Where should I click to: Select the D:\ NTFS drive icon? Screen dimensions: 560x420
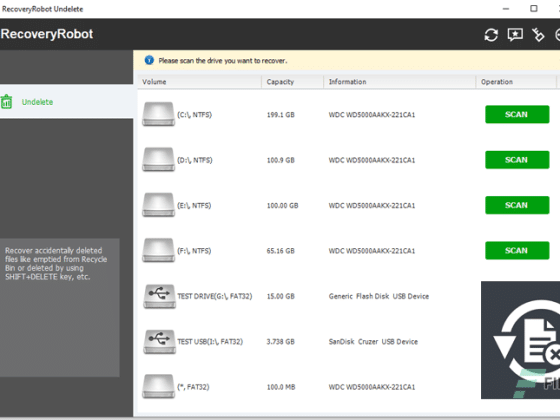[159, 160]
